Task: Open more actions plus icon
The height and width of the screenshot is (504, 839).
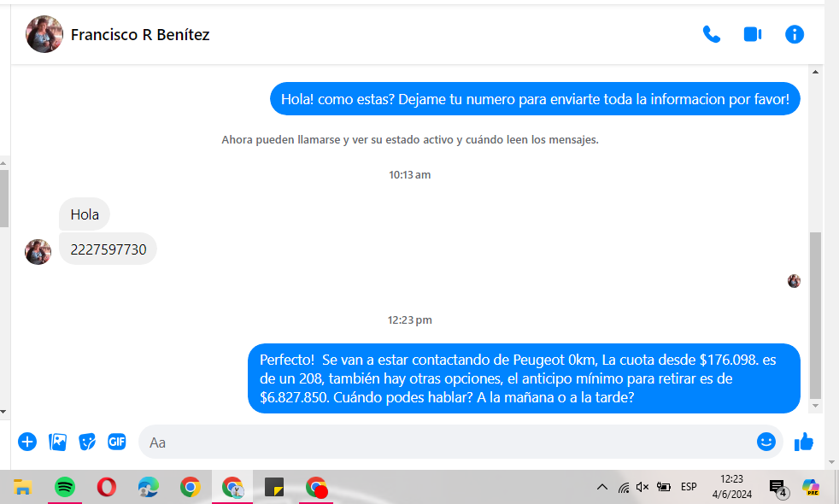Action: pos(27,442)
